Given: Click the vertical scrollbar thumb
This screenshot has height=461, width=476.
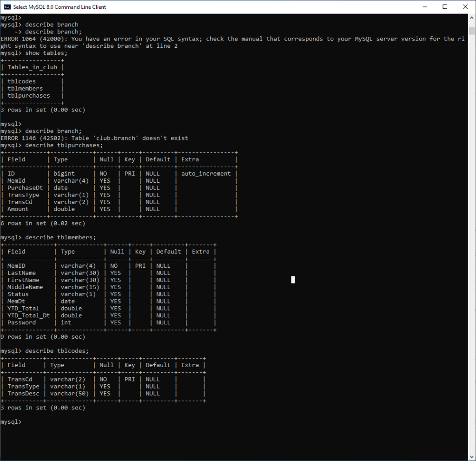Looking at the screenshot, I should 472,31.
